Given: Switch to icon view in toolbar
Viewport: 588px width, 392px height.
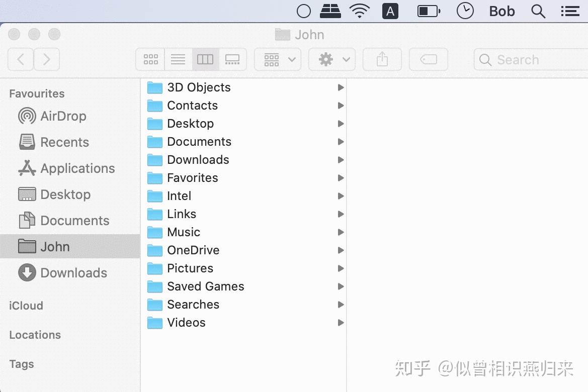Looking at the screenshot, I should pos(150,59).
